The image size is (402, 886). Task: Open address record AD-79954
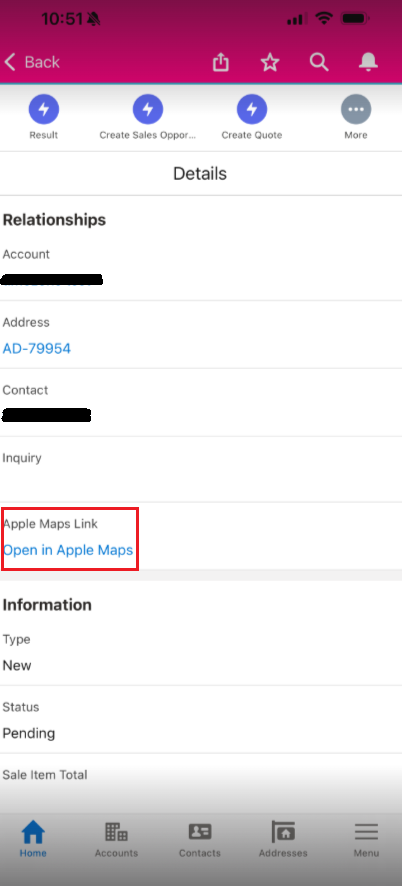pos(37,349)
